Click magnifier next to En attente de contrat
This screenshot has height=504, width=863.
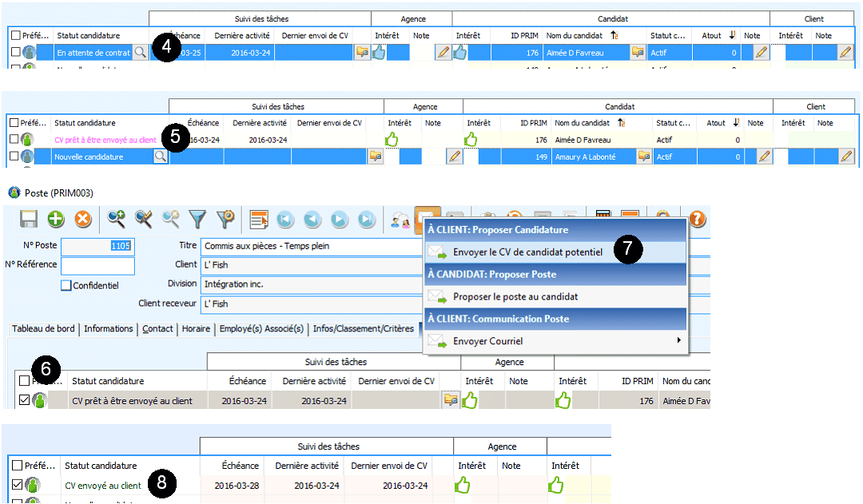pos(140,52)
